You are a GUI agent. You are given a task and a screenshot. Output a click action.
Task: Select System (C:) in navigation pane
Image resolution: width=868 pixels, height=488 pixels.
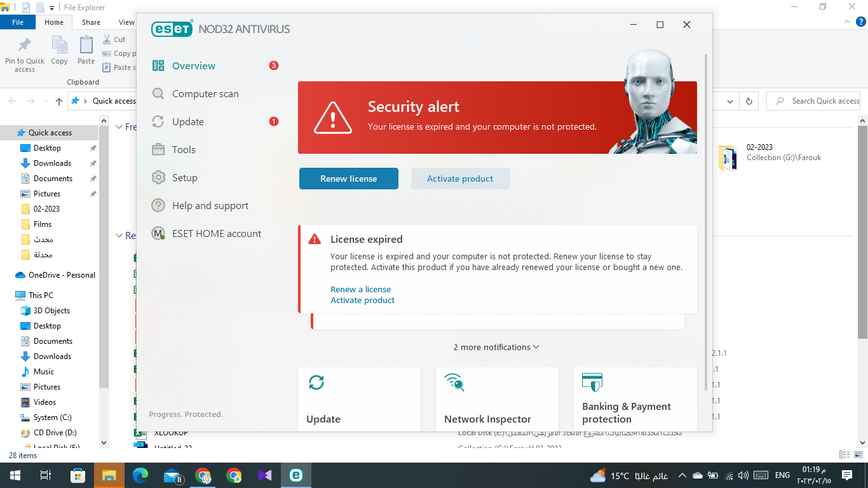coord(52,417)
